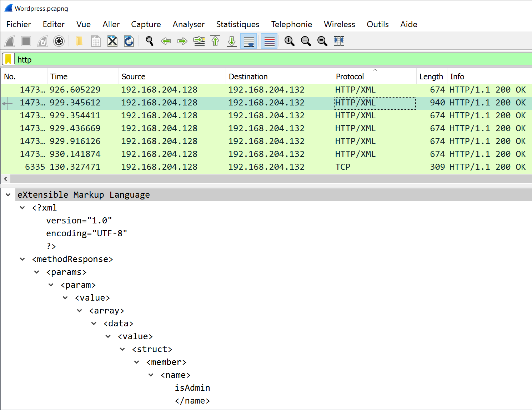This screenshot has width=532, height=410.
Task: Zoom out packet text
Action: [x=306, y=41]
